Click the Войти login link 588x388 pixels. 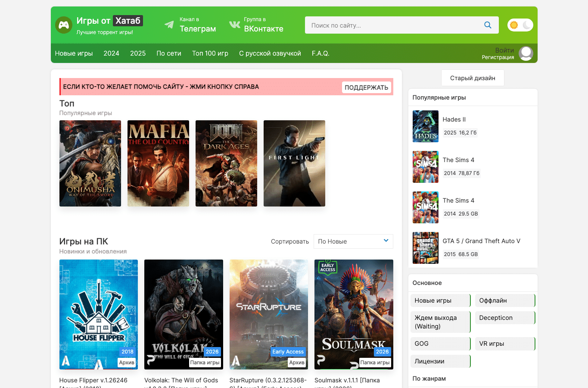click(x=504, y=50)
